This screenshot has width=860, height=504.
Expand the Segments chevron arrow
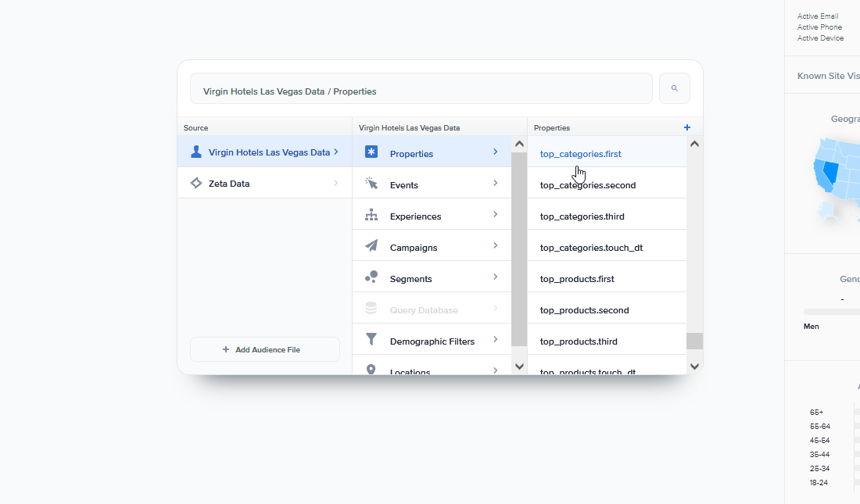(x=495, y=277)
